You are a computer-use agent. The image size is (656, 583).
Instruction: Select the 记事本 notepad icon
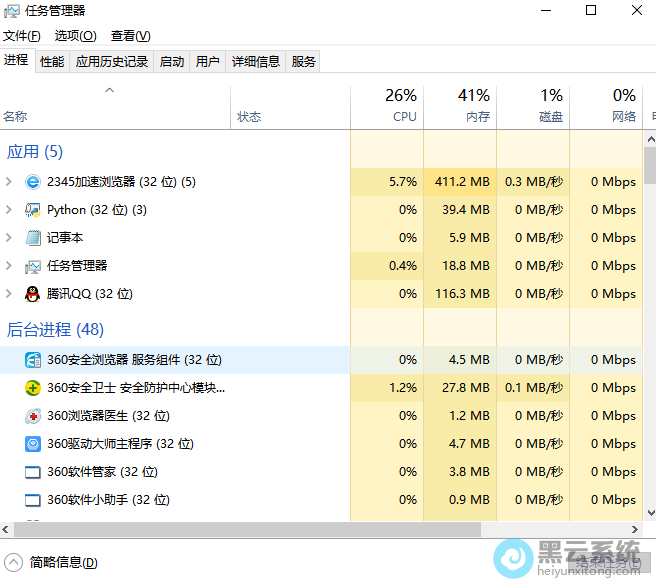click(x=33, y=238)
